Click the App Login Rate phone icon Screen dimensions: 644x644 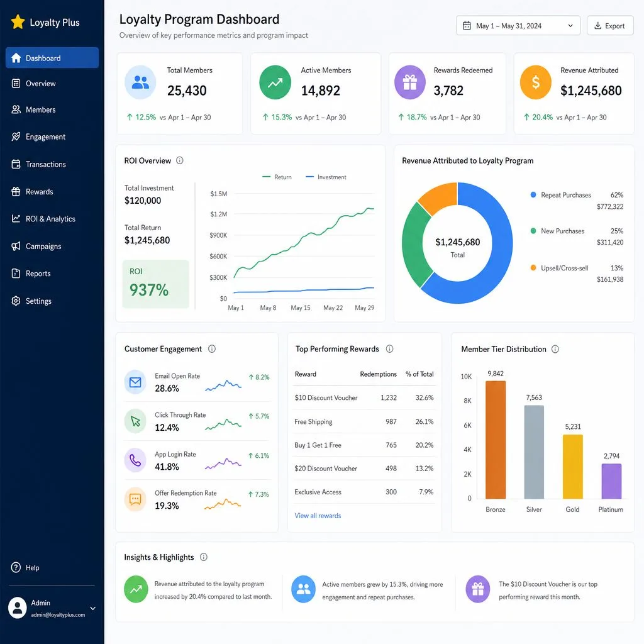(x=135, y=460)
